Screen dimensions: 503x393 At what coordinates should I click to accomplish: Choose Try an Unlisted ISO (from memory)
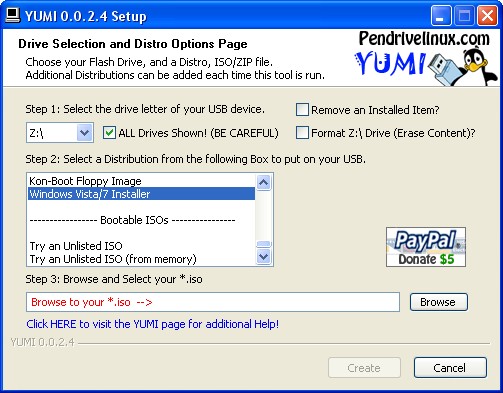click(141, 259)
